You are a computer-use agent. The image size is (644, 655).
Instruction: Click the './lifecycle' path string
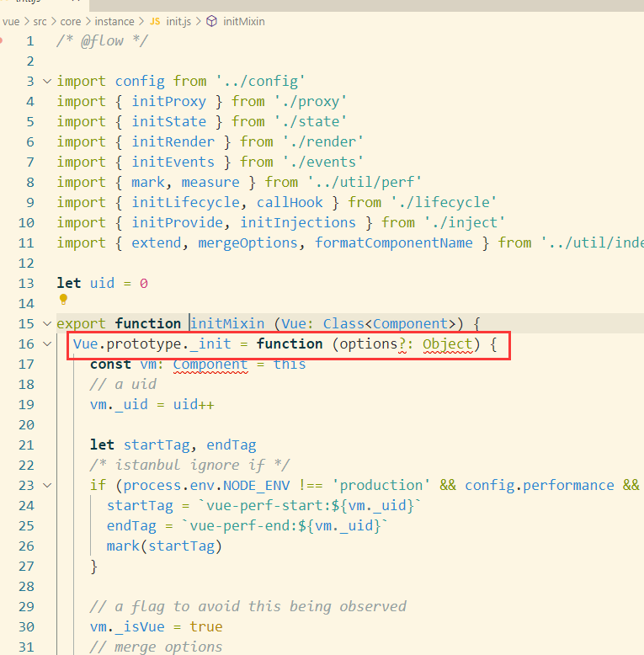pyautogui.click(x=444, y=202)
